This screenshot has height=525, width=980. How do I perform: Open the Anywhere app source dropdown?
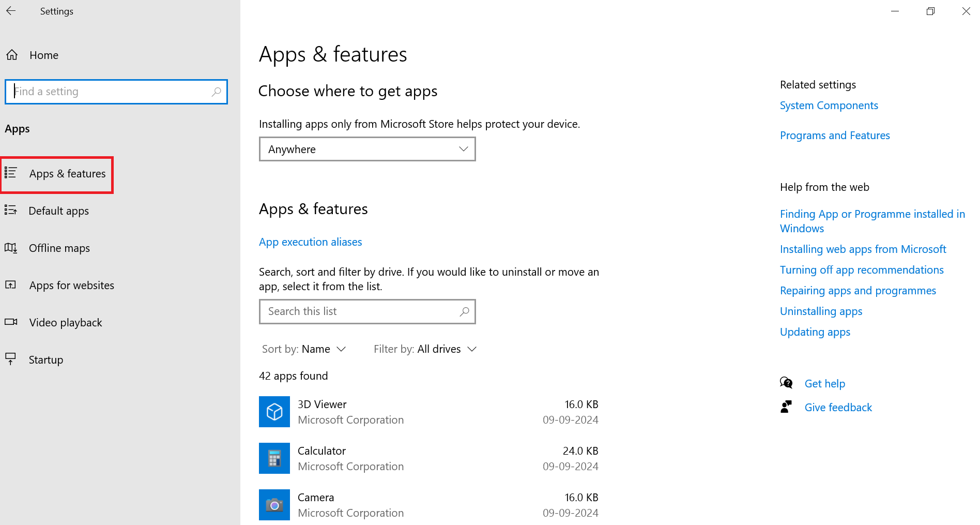(367, 149)
